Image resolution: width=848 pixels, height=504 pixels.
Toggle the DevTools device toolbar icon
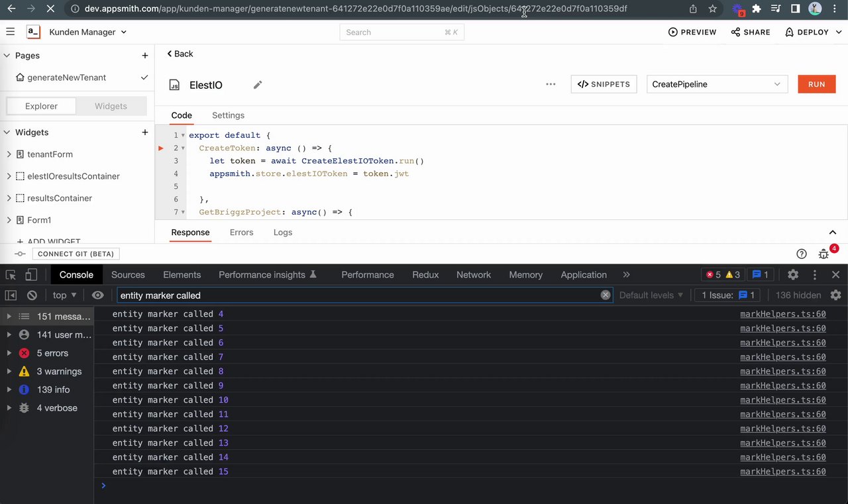click(x=31, y=275)
